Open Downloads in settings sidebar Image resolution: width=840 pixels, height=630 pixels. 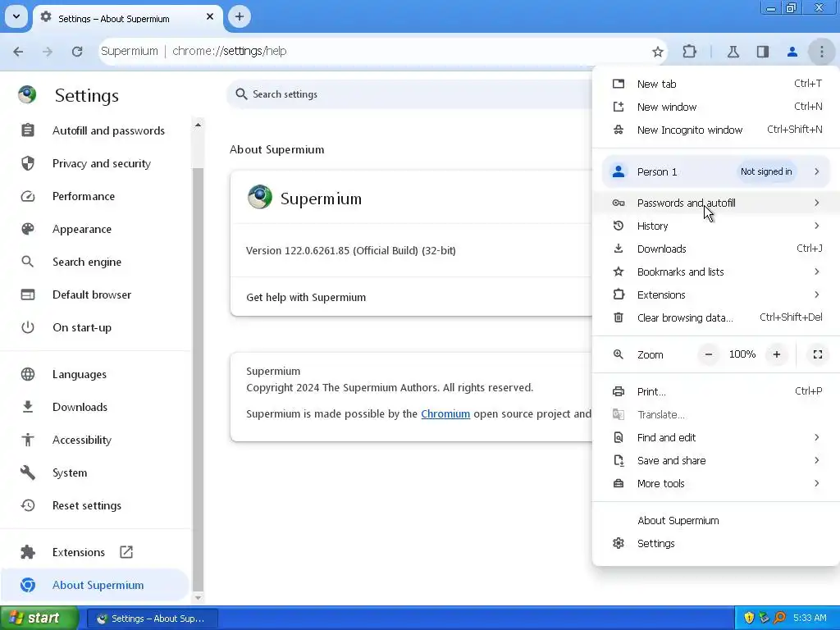coord(94,407)
